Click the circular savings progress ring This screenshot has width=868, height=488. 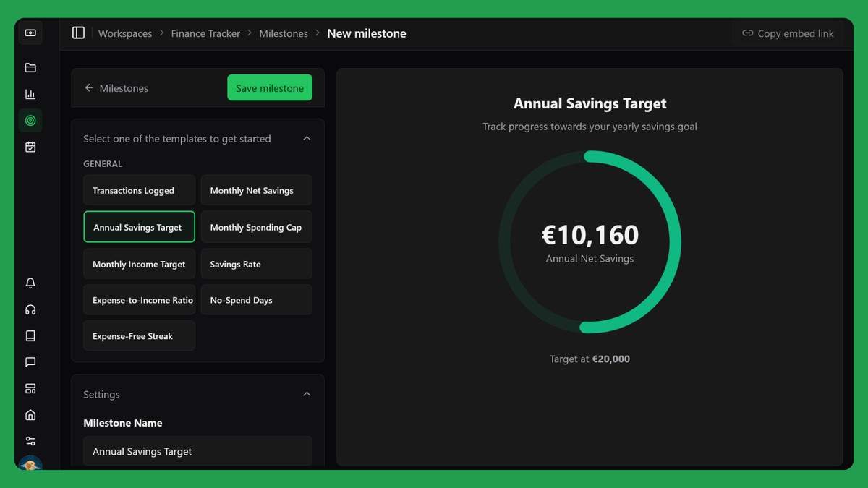[590, 242]
